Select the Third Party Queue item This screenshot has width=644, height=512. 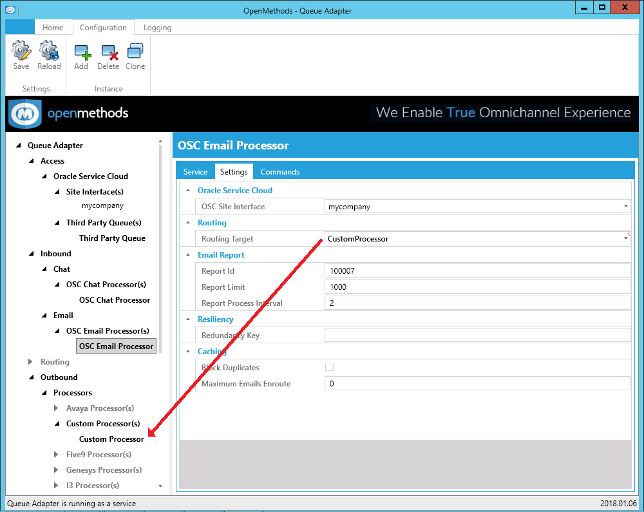click(x=112, y=238)
